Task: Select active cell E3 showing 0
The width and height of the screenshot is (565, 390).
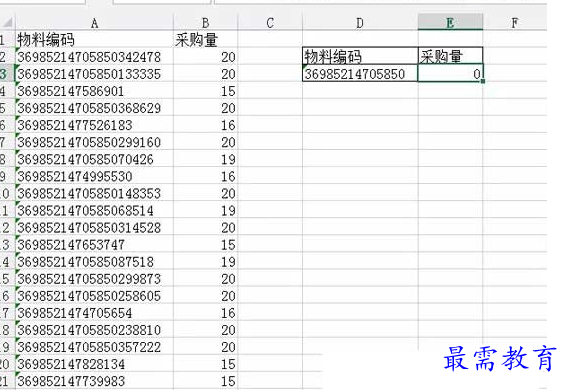Action: [x=450, y=74]
